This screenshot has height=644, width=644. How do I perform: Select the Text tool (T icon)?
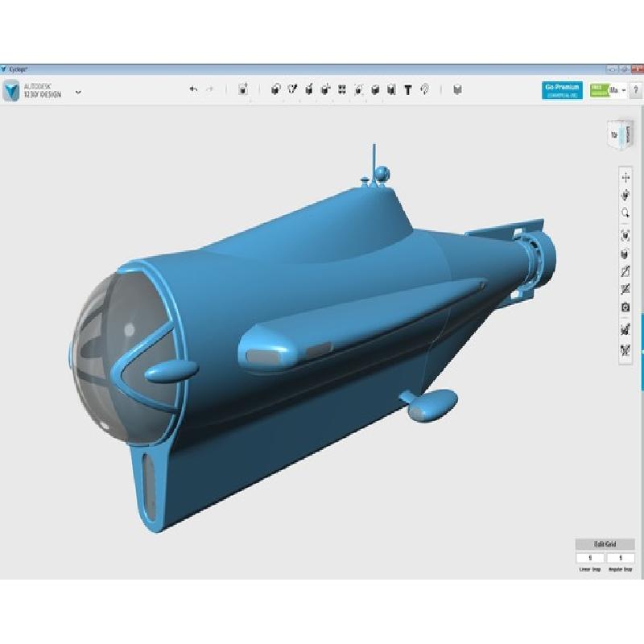click(x=408, y=90)
